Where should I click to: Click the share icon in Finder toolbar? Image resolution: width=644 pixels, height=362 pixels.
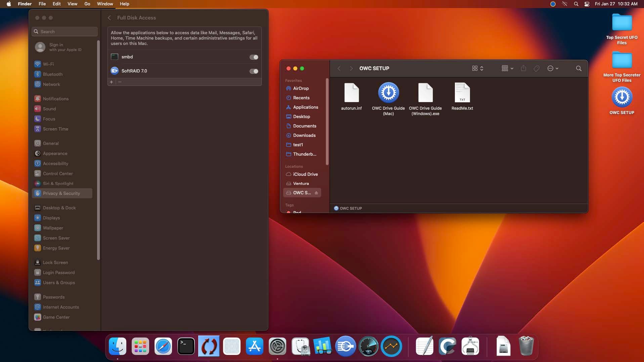[523, 68]
